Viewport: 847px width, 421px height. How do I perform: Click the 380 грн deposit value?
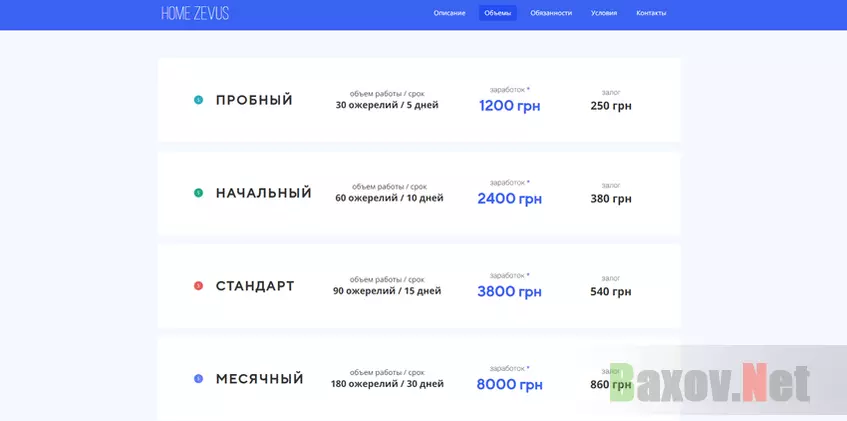click(611, 199)
